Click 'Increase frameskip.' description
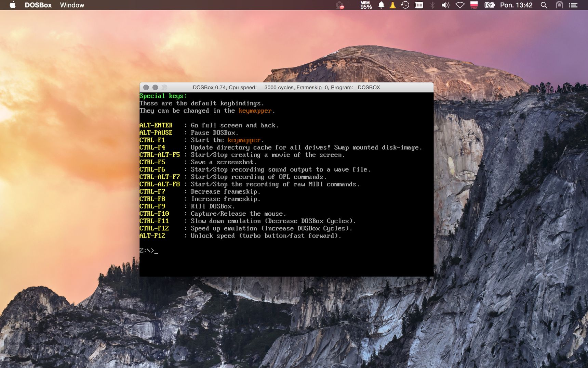This screenshot has width=588, height=368. (x=226, y=199)
